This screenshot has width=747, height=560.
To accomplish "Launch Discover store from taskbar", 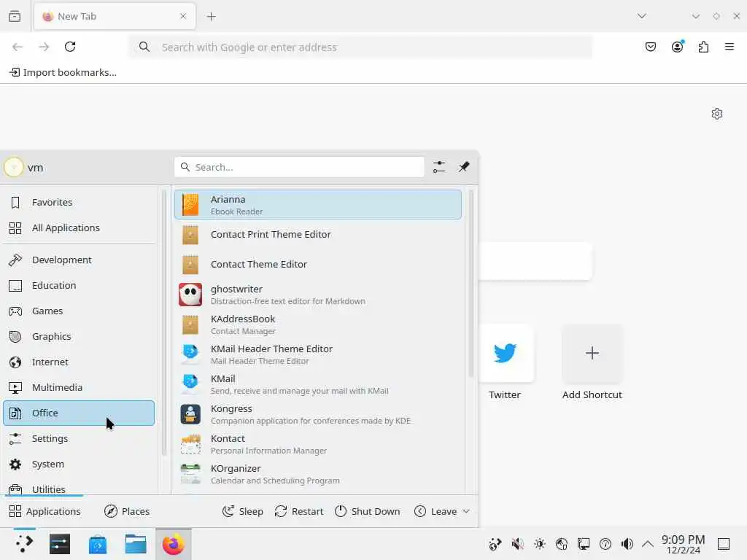I will (98, 544).
